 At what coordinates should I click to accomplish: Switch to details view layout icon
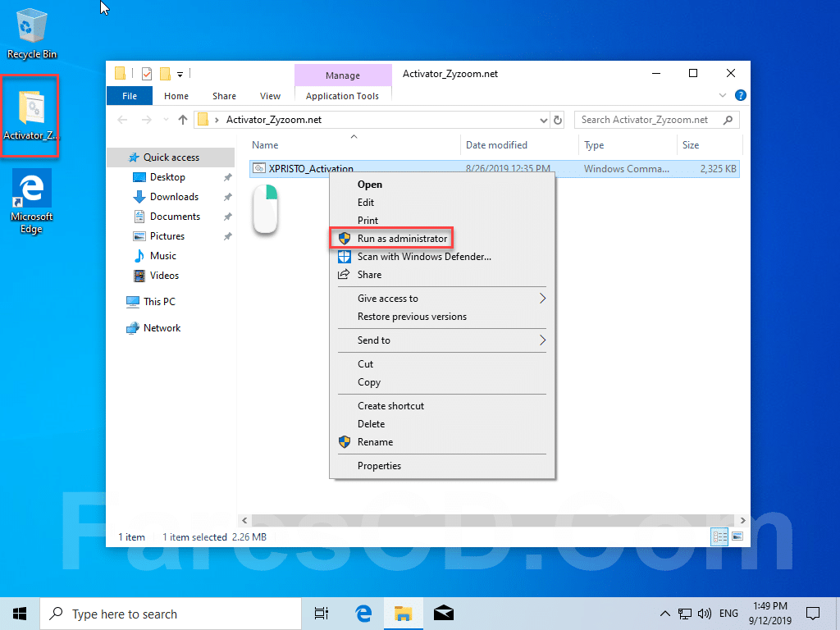point(719,536)
